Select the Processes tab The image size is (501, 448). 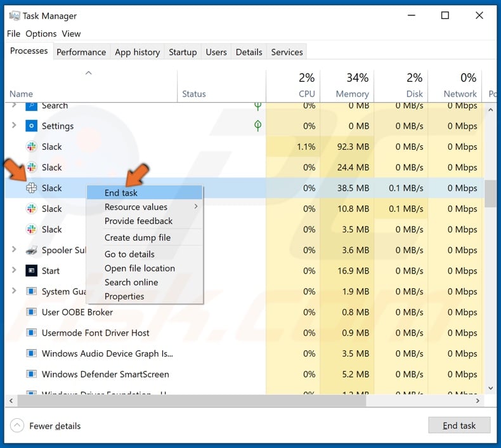29,51
